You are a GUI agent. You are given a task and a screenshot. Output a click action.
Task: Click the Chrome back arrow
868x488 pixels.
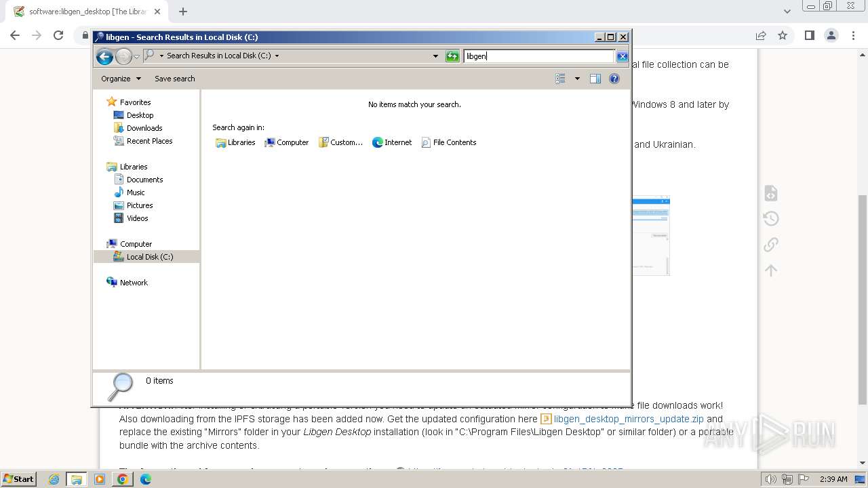(15, 35)
